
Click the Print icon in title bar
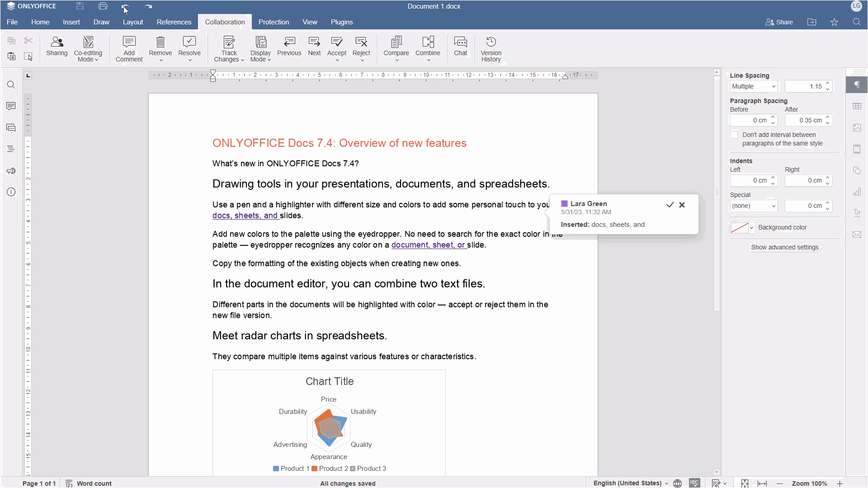(103, 6)
